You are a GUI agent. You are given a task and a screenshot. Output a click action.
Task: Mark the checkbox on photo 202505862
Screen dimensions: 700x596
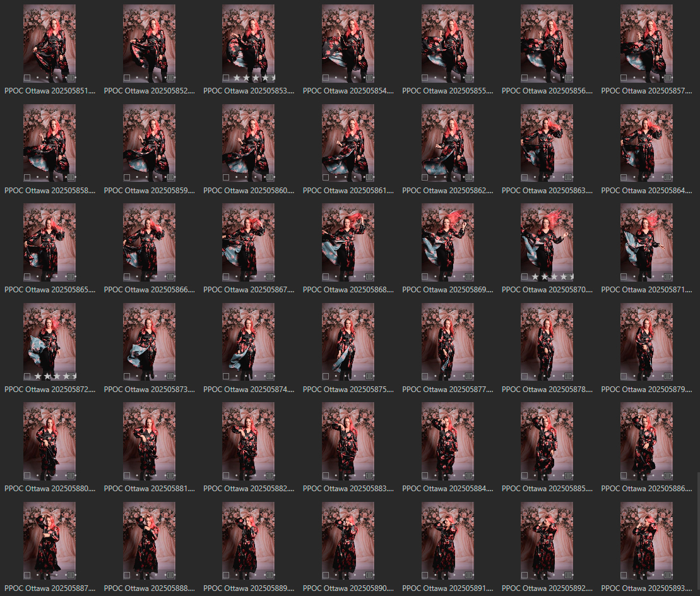425,177
